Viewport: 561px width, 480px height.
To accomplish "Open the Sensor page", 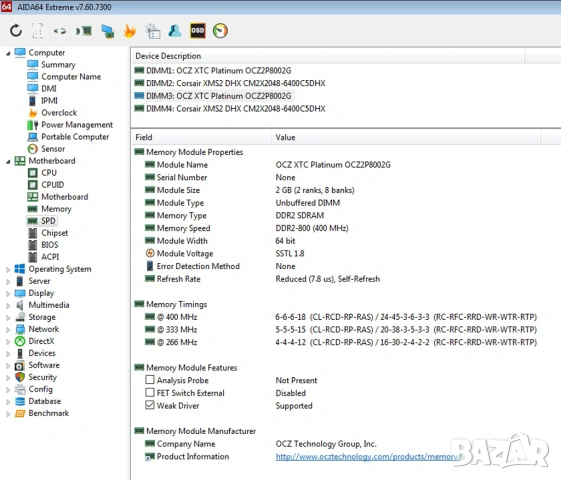I will [x=53, y=149].
